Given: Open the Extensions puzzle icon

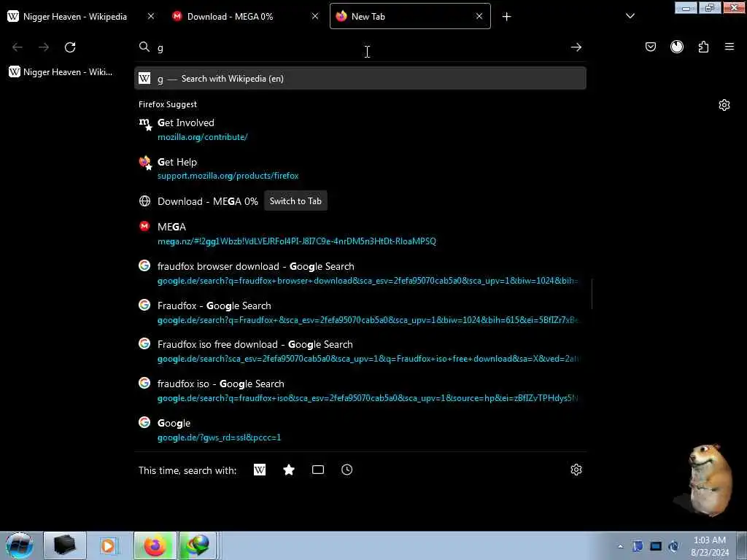Looking at the screenshot, I should click(703, 47).
